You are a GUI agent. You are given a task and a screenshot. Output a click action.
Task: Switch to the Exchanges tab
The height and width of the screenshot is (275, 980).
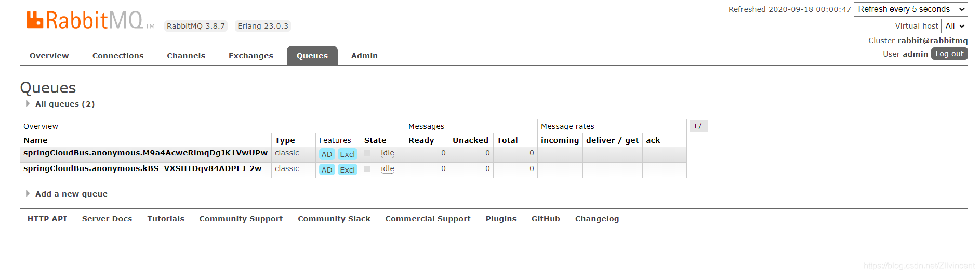point(251,56)
